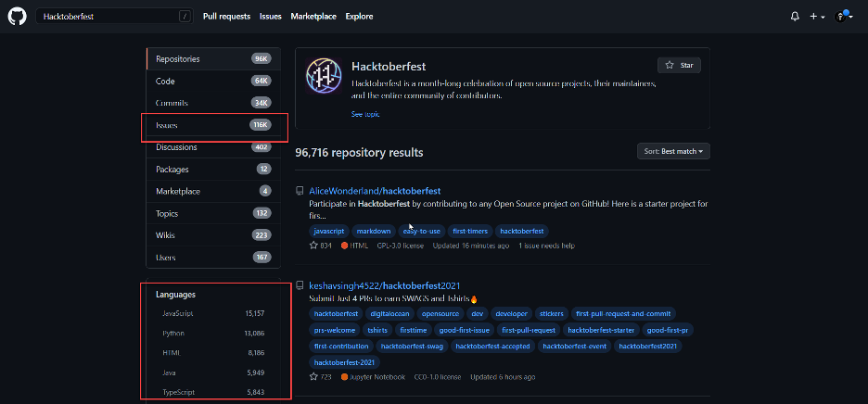Select the first-contribution topic tag

[341, 347]
